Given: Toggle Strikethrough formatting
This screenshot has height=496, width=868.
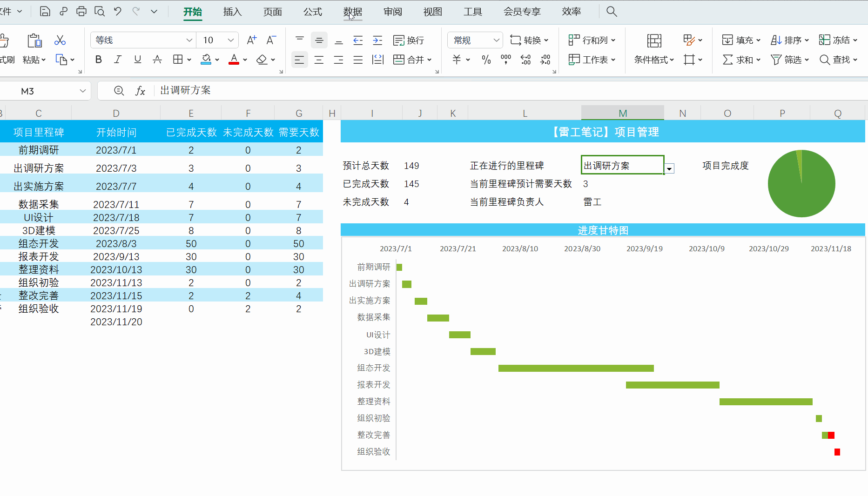Looking at the screenshot, I should pyautogui.click(x=157, y=60).
